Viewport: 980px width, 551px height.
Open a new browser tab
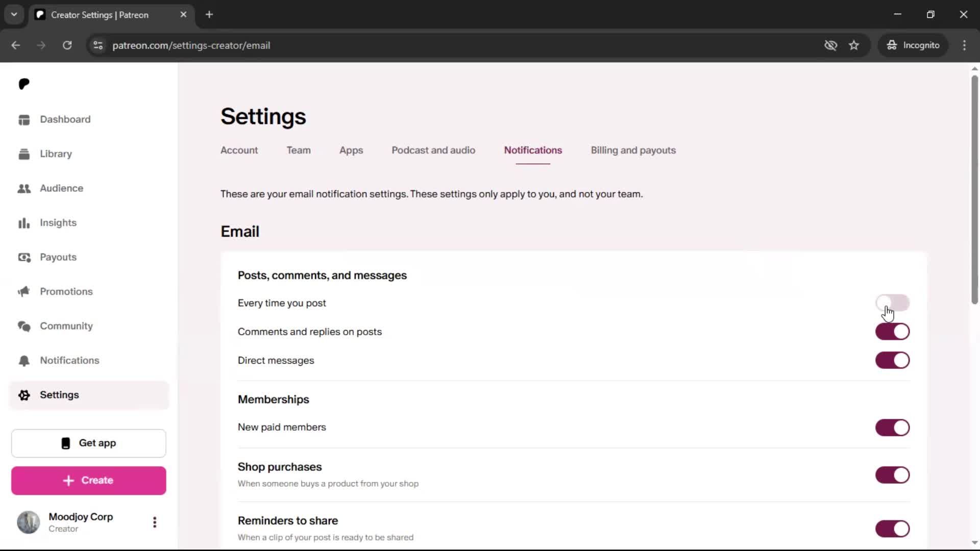tap(209, 14)
